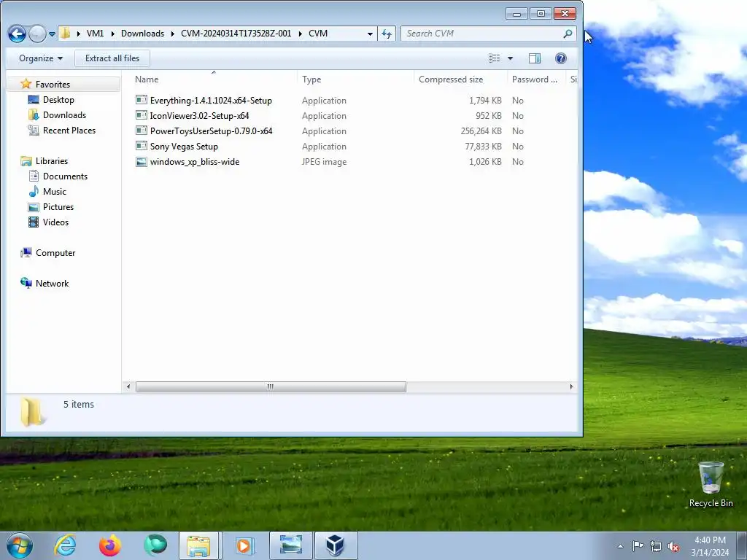The image size is (747, 560).
Task: Open Desktop in Favorites
Action: (x=58, y=99)
